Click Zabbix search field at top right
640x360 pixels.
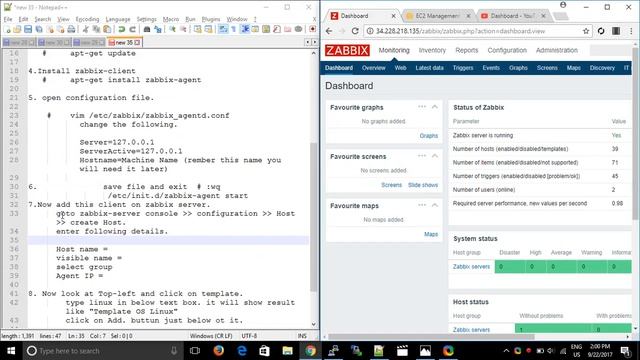coord(611,50)
